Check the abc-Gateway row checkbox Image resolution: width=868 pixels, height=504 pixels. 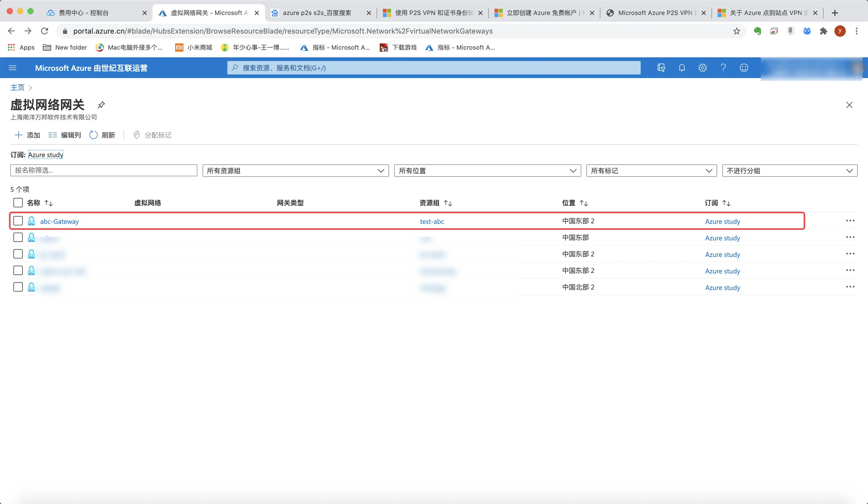coord(18,221)
